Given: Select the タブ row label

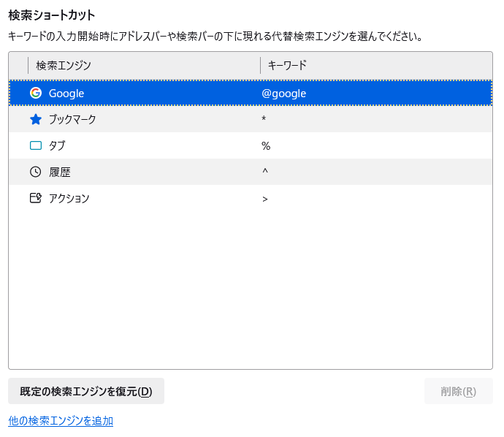Looking at the screenshot, I should point(57,145).
